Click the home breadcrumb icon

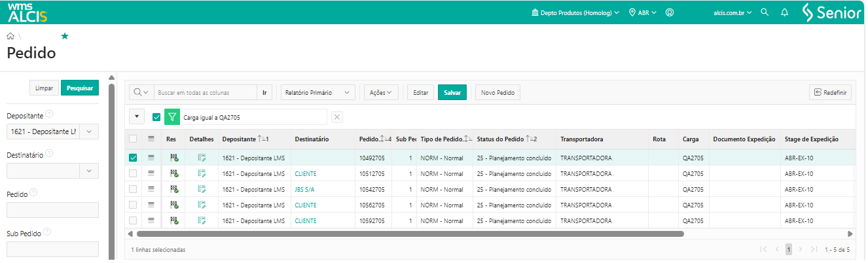point(10,37)
